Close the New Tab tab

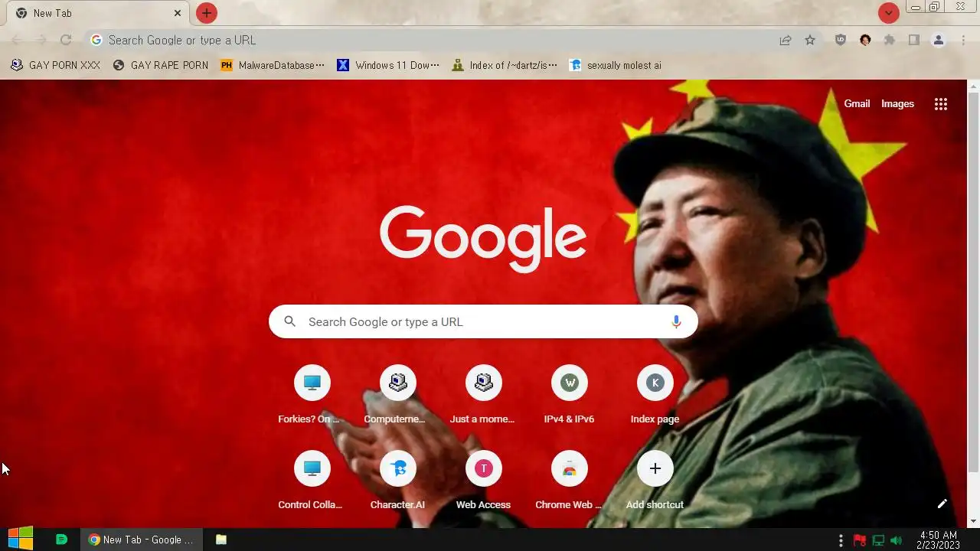(x=178, y=13)
